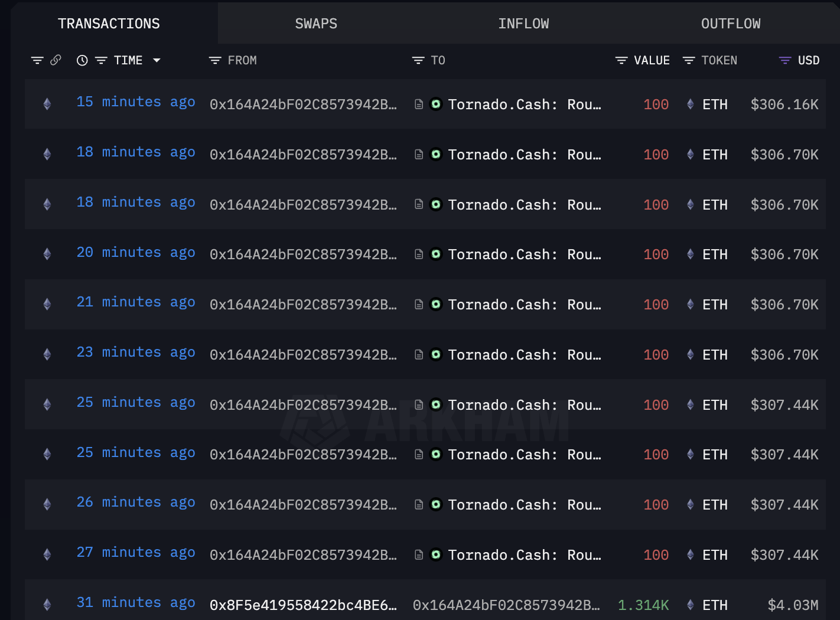
Task: Open the '27 minutes ago' transaction link
Action: (x=136, y=553)
